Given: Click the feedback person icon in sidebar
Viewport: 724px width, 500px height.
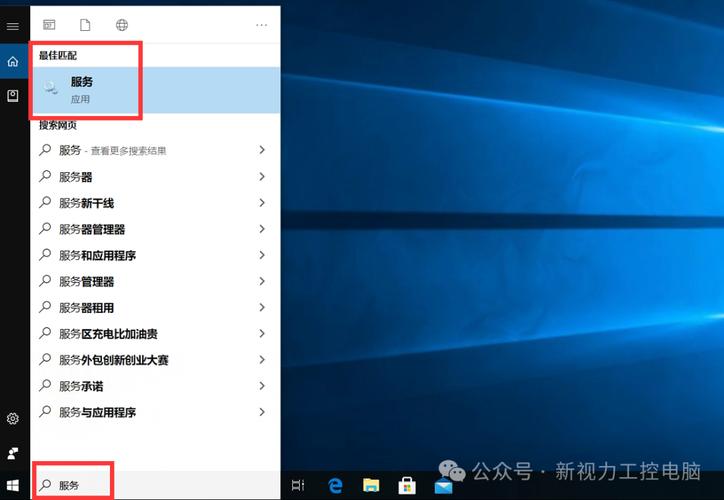Looking at the screenshot, I should pyautogui.click(x=13, y=453).
